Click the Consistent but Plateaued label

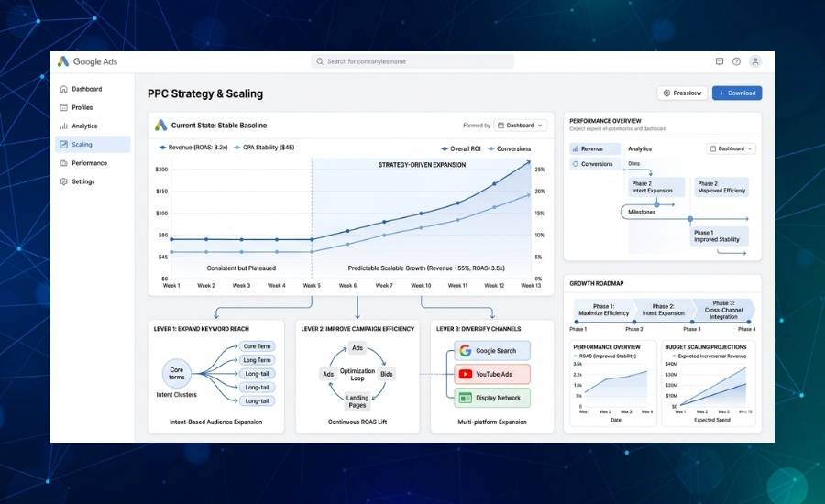(241, 268)
